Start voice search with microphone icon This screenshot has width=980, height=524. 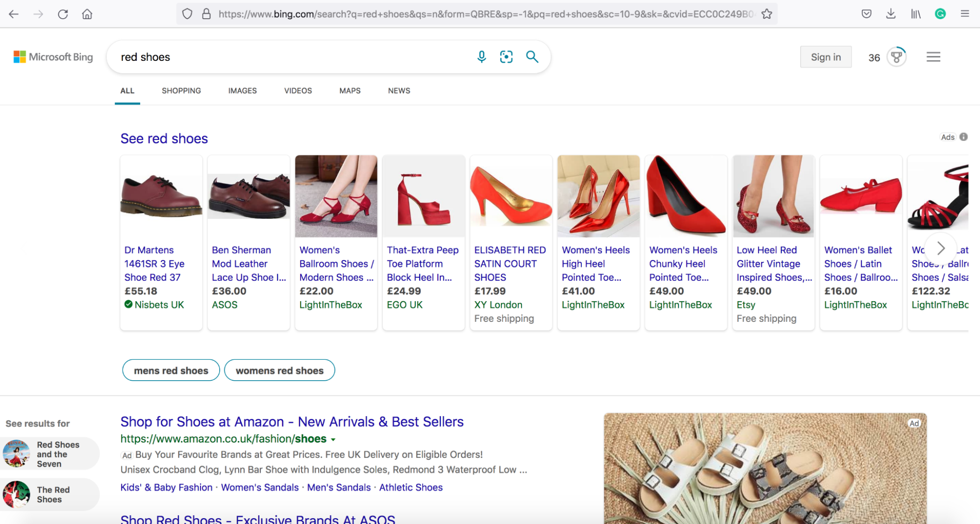(x=481, y=57)
